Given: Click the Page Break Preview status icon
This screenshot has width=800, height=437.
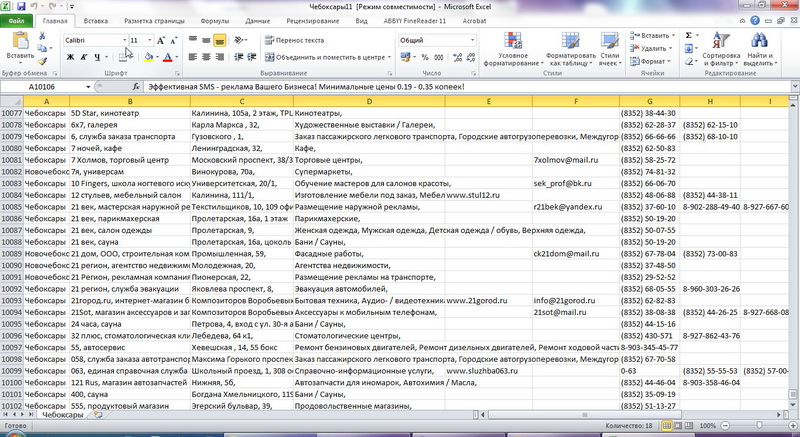Looking at the screenshot, I should pos(689,426).
